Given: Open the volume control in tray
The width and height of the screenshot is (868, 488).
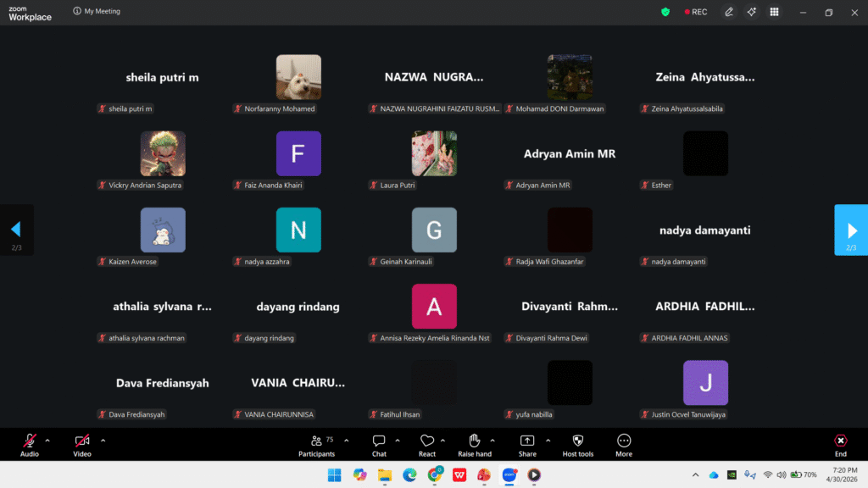Looking at the screenshot, I should click(781, 474).
